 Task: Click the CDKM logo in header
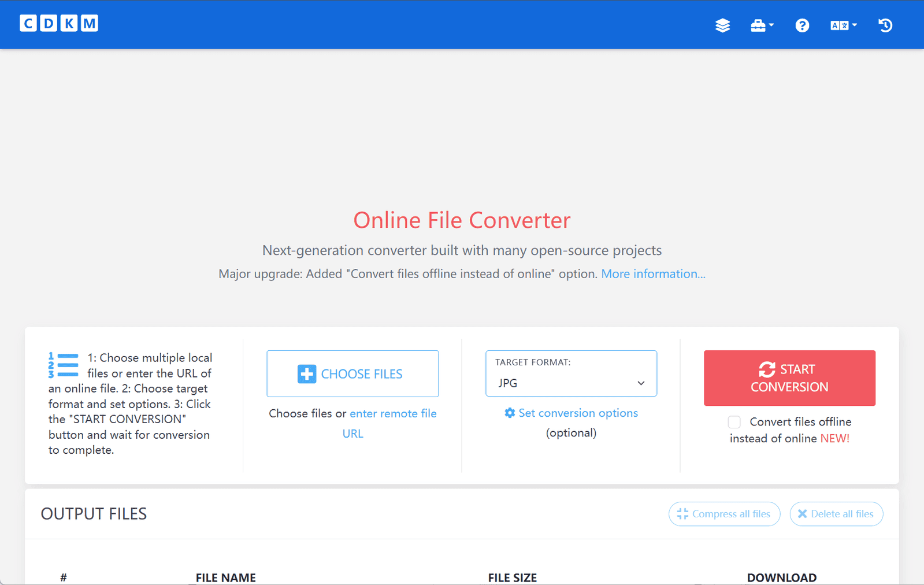point(59,24)
